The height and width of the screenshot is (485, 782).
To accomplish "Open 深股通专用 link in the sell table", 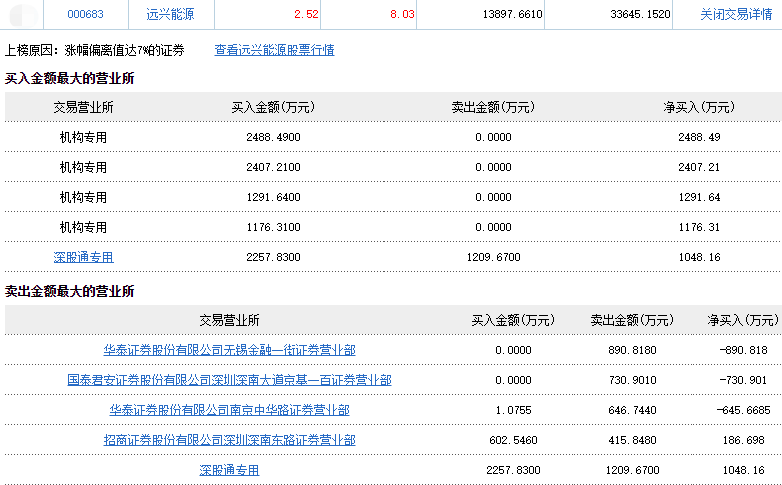I will point(229,470).
